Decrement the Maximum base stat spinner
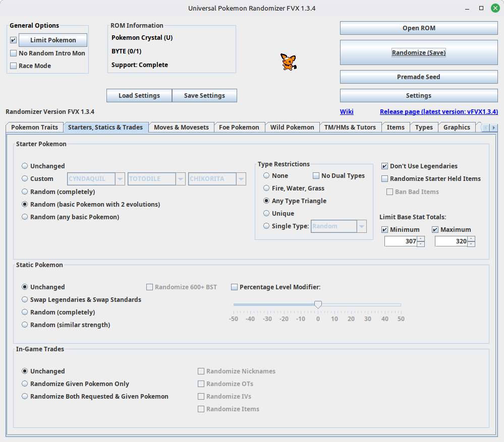Screen dimensions: 504x442 [471, 243]
